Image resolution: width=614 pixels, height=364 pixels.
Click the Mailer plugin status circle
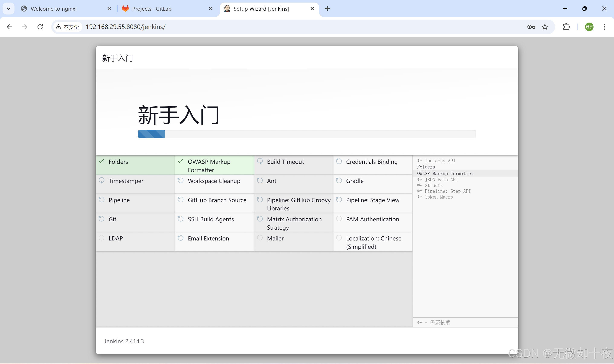[x=260, y=238]
